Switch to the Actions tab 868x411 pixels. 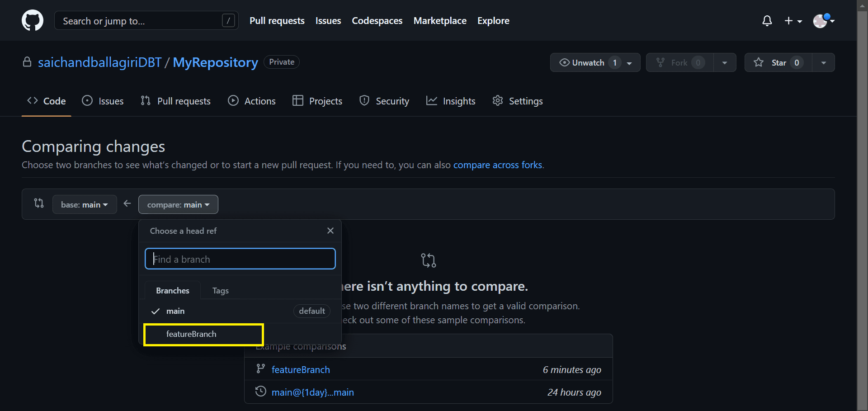pyautogui.click(x=252, y=101)
